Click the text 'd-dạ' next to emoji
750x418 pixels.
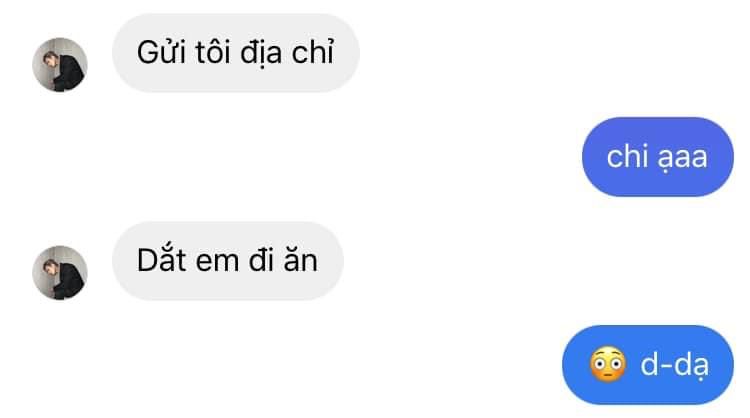674,366
